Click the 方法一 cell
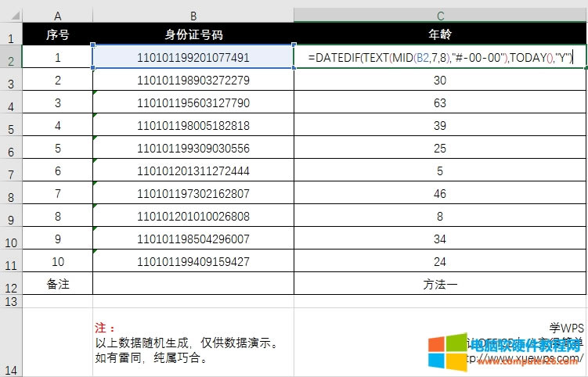 (440, 284)
